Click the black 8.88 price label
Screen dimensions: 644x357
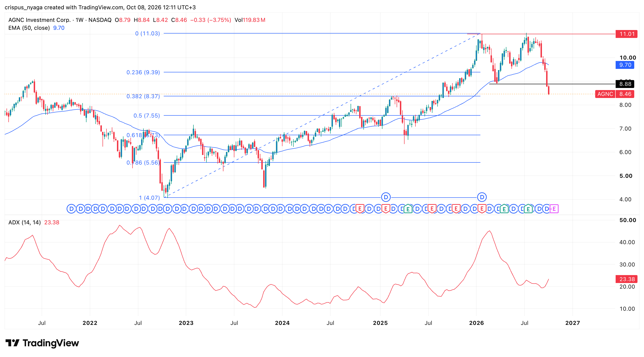(625, 84)
